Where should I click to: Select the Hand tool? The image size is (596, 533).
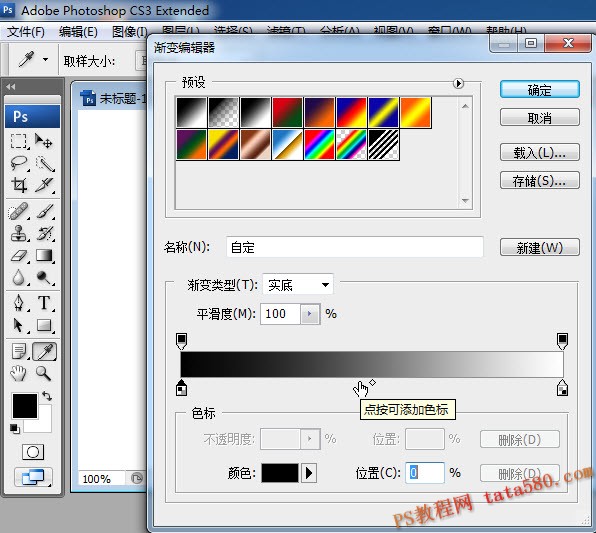pyautogui.click(x=18, y=373)
